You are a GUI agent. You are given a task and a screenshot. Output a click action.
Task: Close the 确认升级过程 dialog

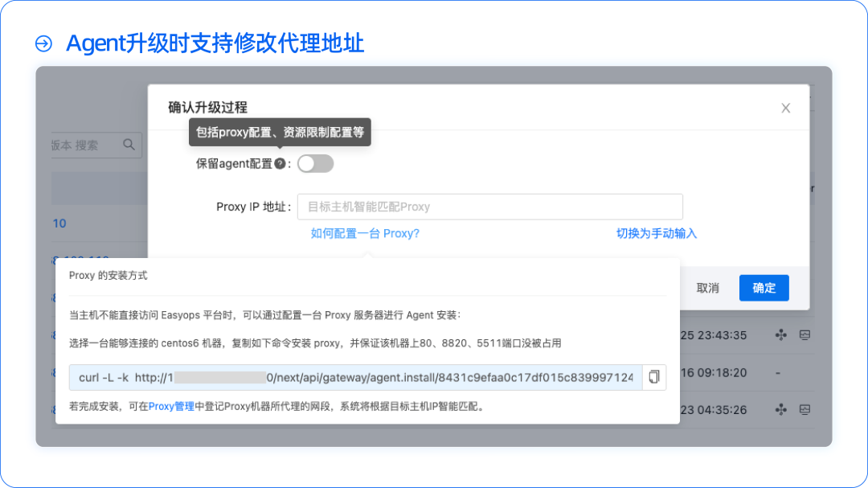(785, 107)
